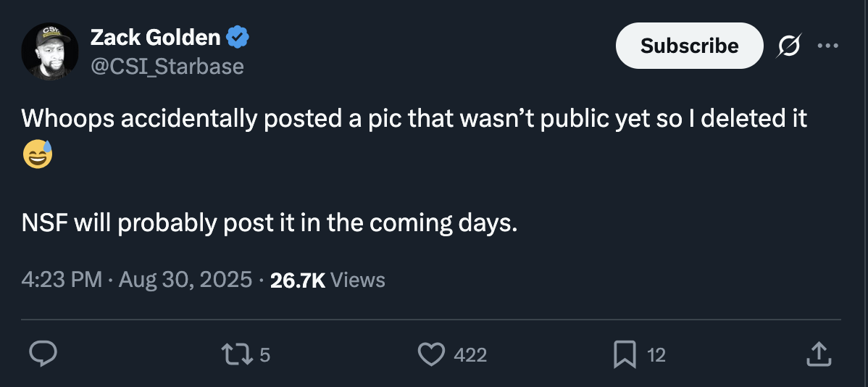This screenshot has height=387, width=868.
Task: View the 26.7K Views analytics
Action: [x=327, y=280]
